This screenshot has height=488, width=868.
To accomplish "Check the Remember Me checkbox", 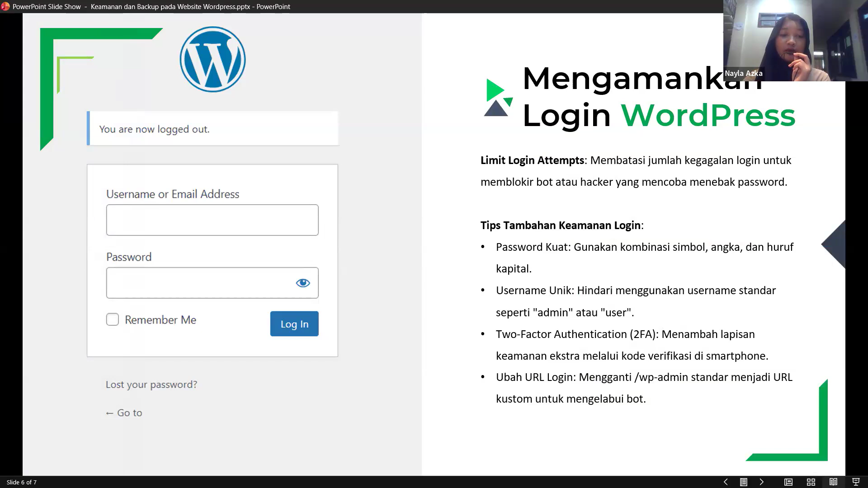I will (113, 319).
